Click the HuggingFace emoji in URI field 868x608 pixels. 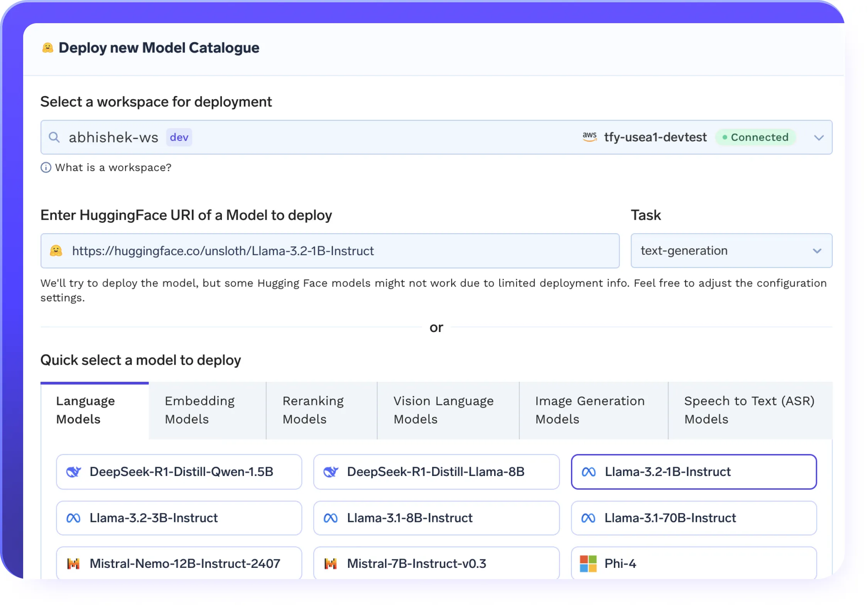point(56,251)
